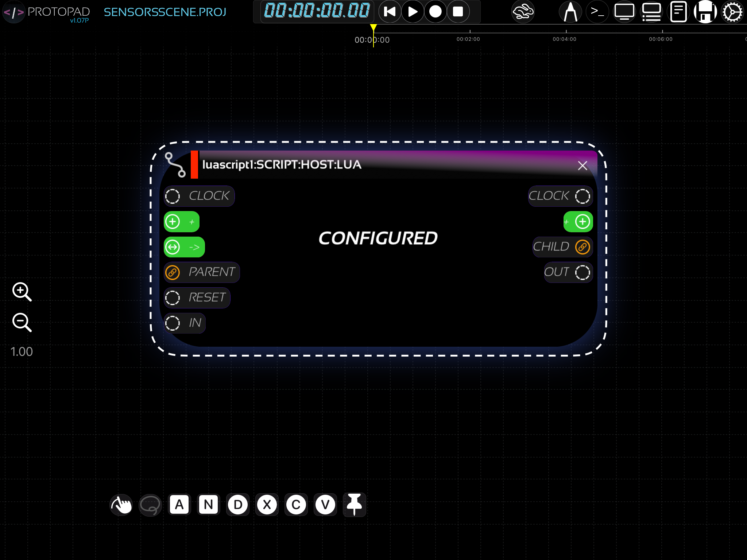
Task: Toggle the pin tool in bottom toolbar
Action: coord(354,505)
